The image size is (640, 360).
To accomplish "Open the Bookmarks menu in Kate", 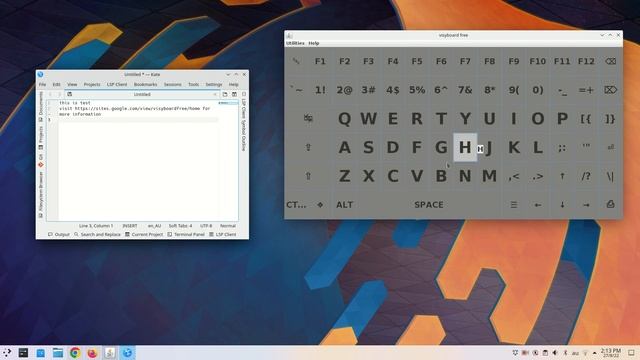I will point(145,84).
